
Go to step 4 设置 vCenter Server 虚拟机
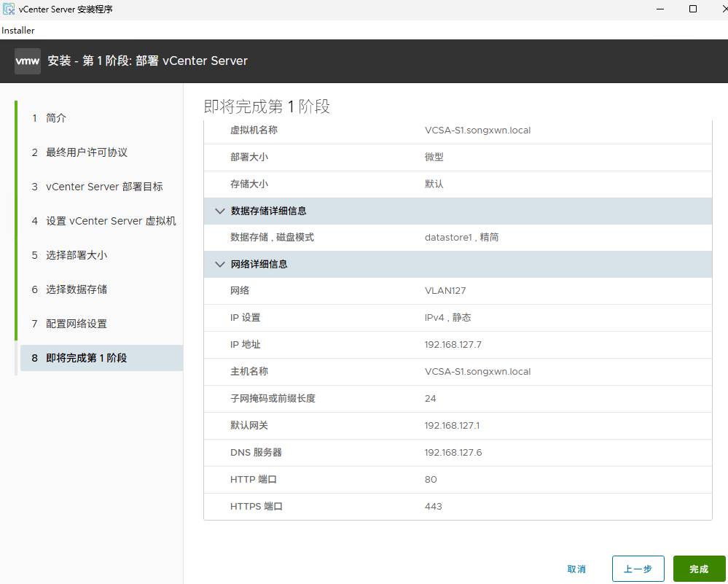click(110, 221)
